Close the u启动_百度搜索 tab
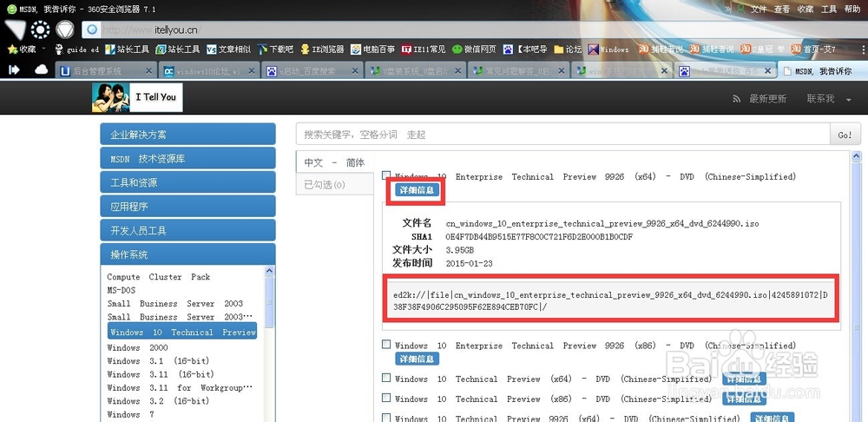Viewport: 868px width, 422px height. (x=354, y=71)
